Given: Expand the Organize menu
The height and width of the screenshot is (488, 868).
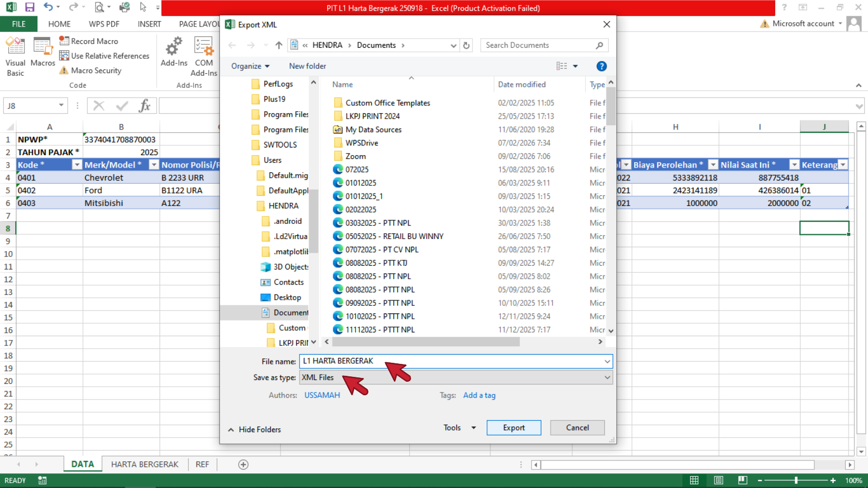Looking at the screenshot, I should pyautogui.click(x=250, y=66).
